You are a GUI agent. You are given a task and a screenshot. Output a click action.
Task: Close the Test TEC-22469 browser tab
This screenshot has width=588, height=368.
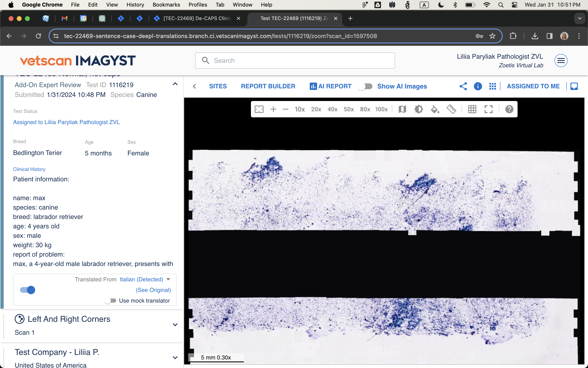pos(336,18)
